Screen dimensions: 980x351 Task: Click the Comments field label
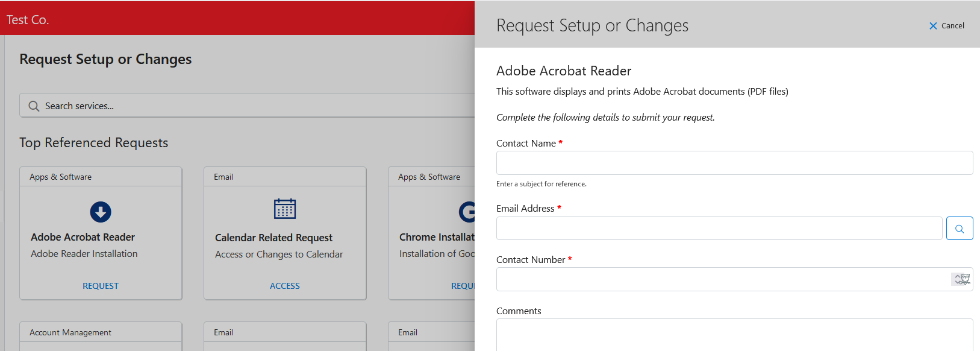[x=519, y=311]
